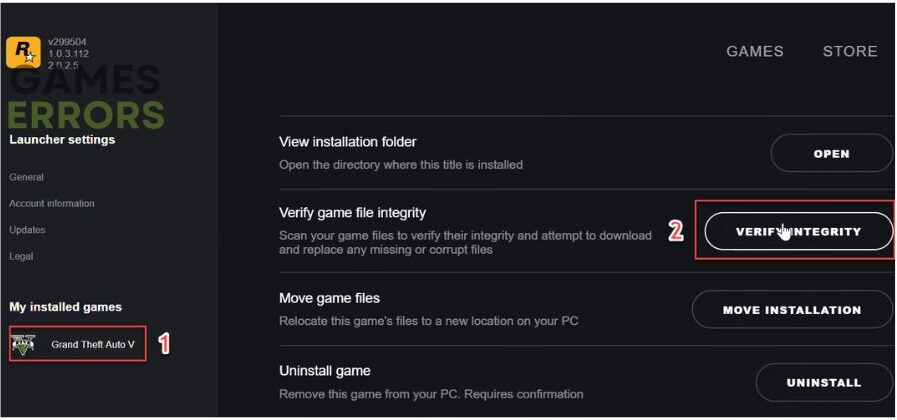897x420 pixels.
Task: Click the Rockstar Games logo icon
Action: pos(23,53)
